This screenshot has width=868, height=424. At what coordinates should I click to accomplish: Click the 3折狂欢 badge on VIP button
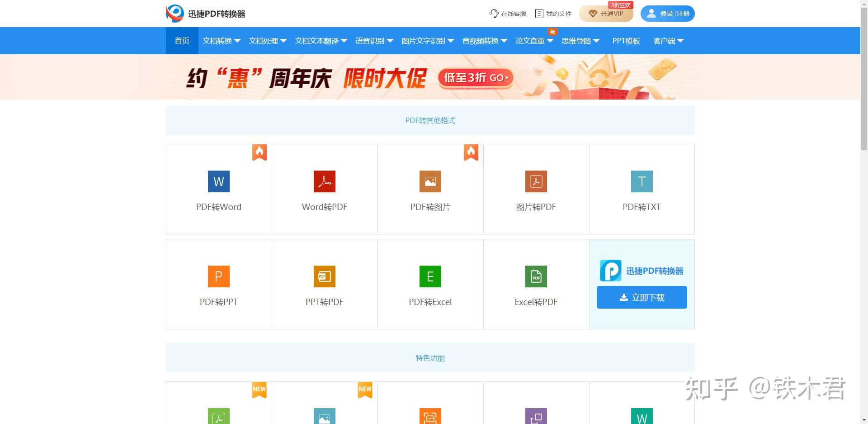[621, 5]
